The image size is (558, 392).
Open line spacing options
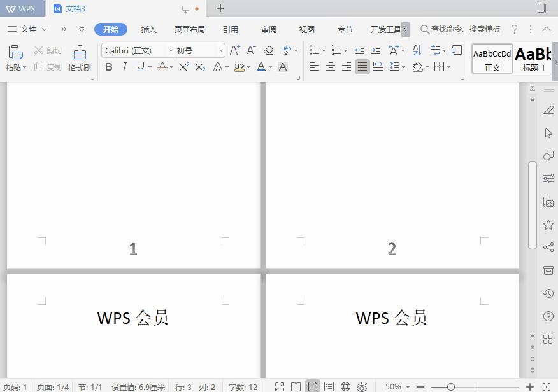pyautogui.click(x=394, y=66)
